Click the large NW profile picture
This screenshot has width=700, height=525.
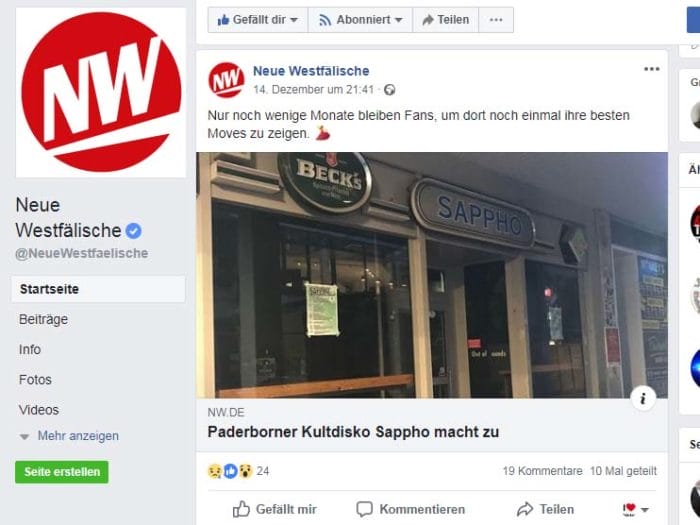click(x=101, y=92)
